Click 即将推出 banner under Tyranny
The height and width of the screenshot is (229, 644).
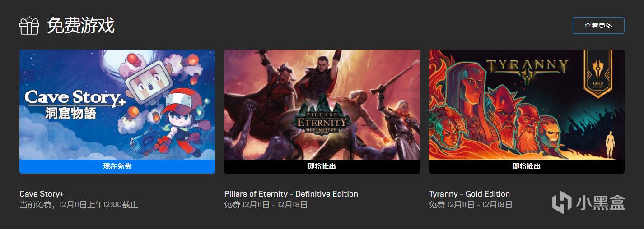pos(527,166)
